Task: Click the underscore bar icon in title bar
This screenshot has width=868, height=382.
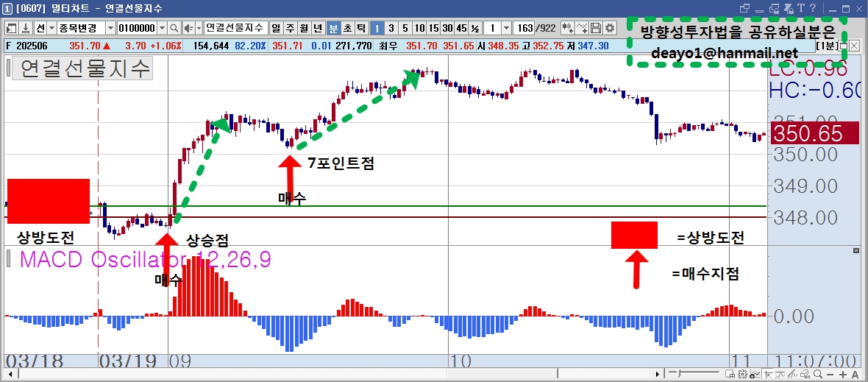Action: 759,11
